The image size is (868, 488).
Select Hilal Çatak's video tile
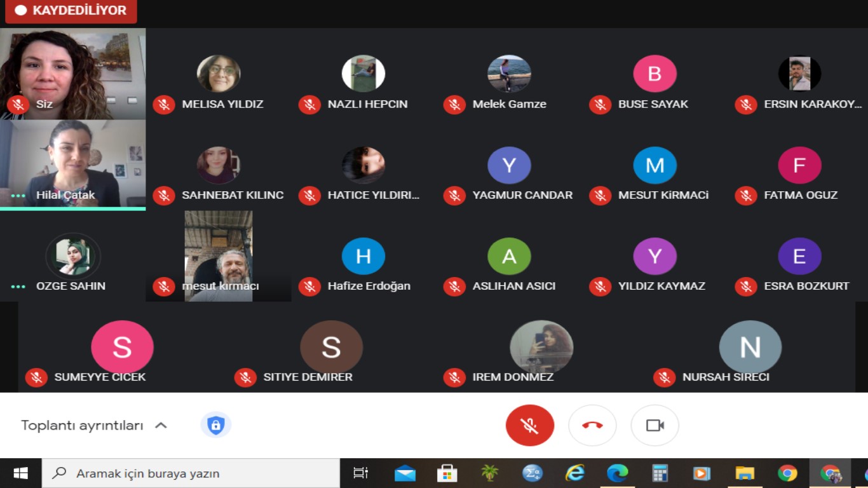click(x=72, y=163)
